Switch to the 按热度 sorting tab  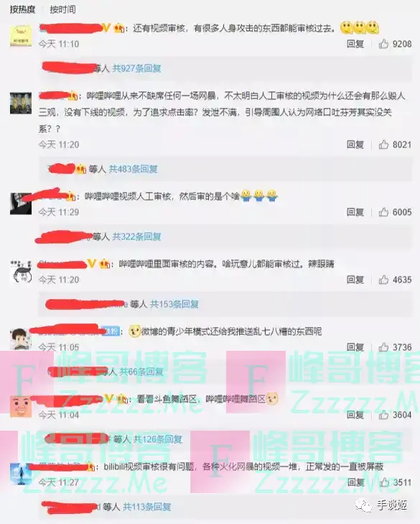pyautogui.click(x=22, y=9)
